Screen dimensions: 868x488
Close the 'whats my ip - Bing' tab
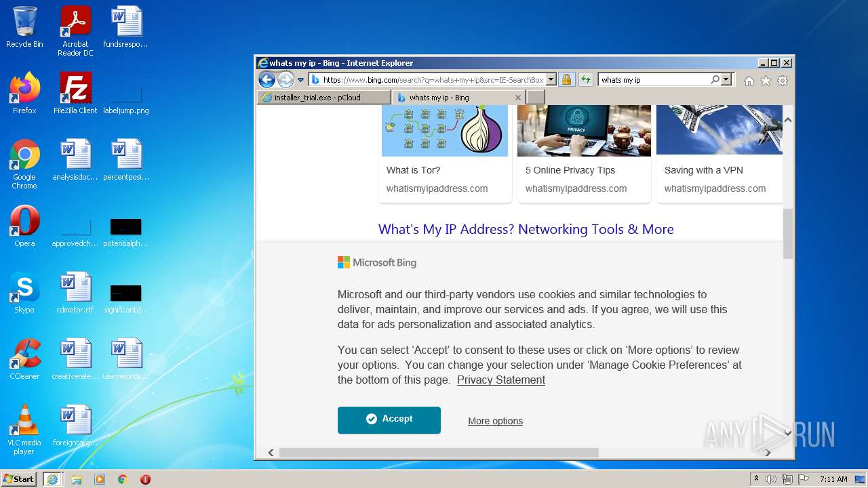click(x=518, y=98)
